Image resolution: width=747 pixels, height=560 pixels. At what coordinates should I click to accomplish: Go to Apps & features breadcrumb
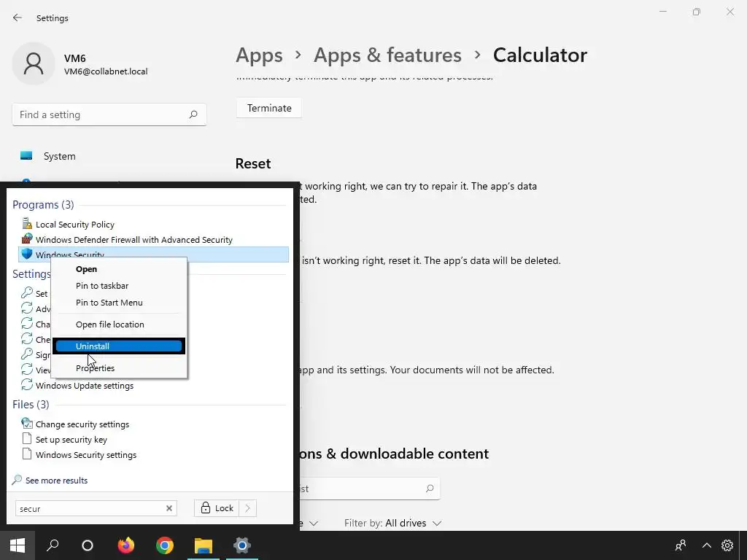click(387, 55)
